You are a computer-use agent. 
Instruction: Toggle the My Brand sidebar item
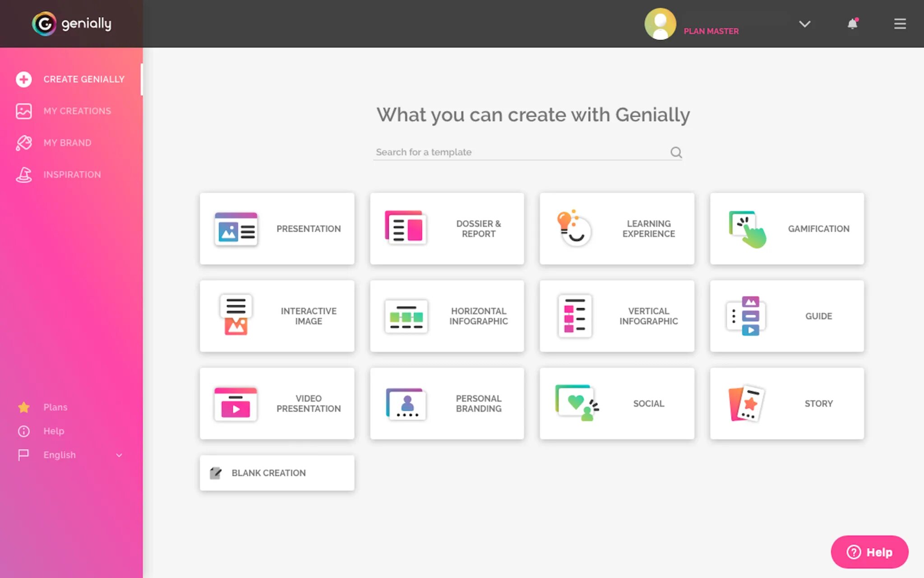click(67, 143)
